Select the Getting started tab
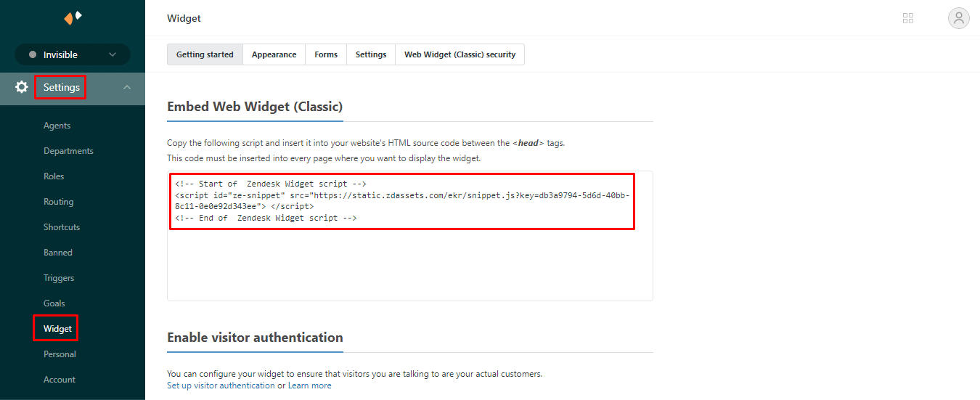This screenshot has width=980, height=400. pos(205,54)
